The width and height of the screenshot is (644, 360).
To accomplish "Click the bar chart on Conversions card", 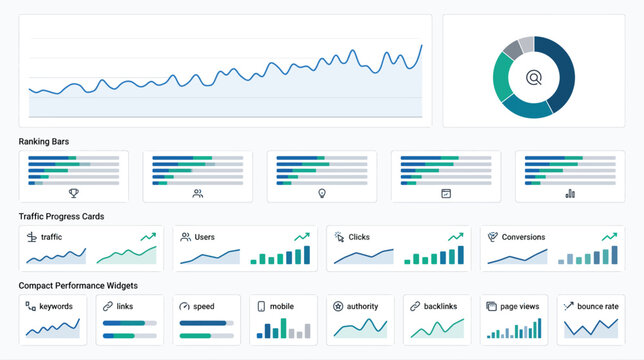I will [x=588, y=255].
